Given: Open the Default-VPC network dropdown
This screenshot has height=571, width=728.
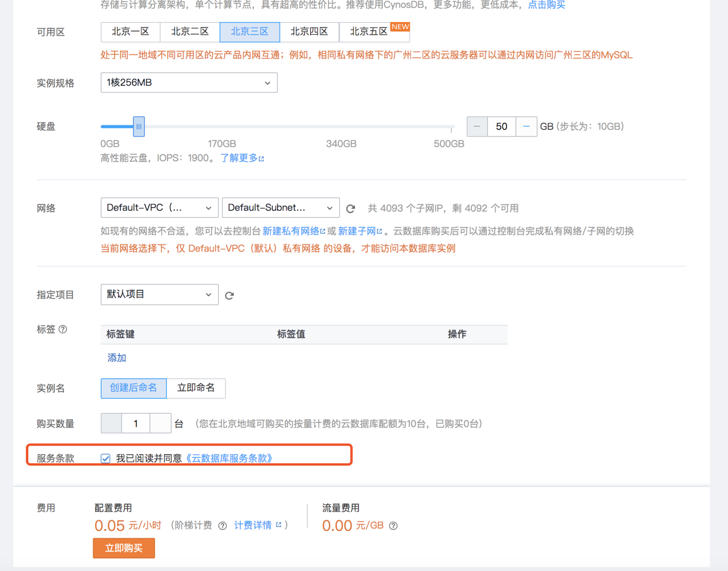Looking at the screenshot, I should click(159, 208).
